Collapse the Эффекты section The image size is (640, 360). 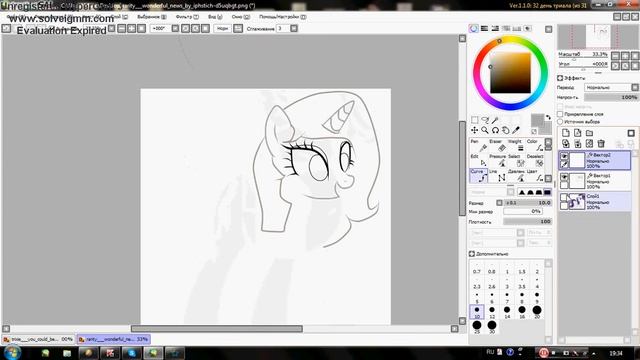(560, 78)
